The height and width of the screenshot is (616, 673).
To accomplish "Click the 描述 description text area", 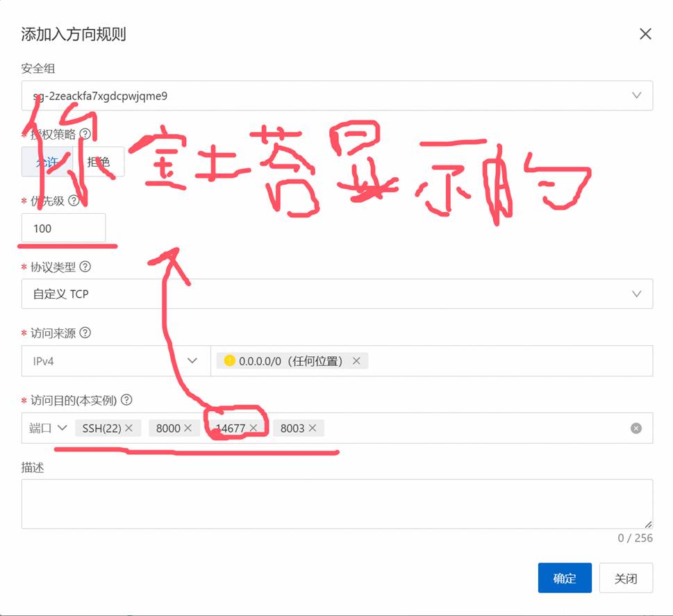I will [x=337, y=503].
